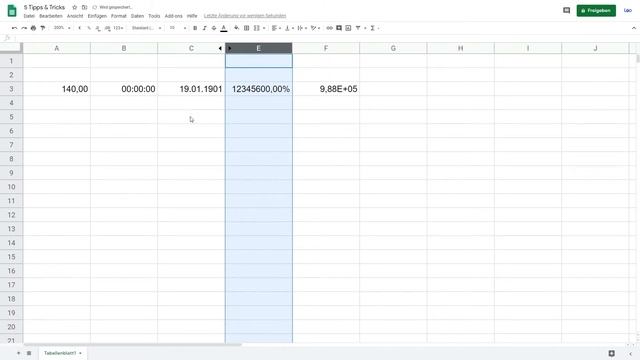640x360 pixels.
Task: Open the Einfügen menu
Action: point(97,16)
